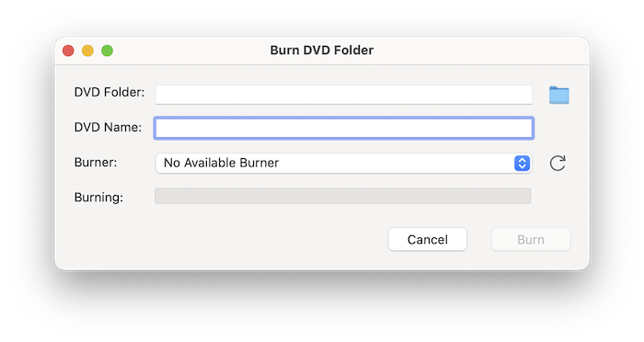This screenshot has width=644, height=342.
Task: Click the empty space between Cancel and Burn
Action: (479, 239)
